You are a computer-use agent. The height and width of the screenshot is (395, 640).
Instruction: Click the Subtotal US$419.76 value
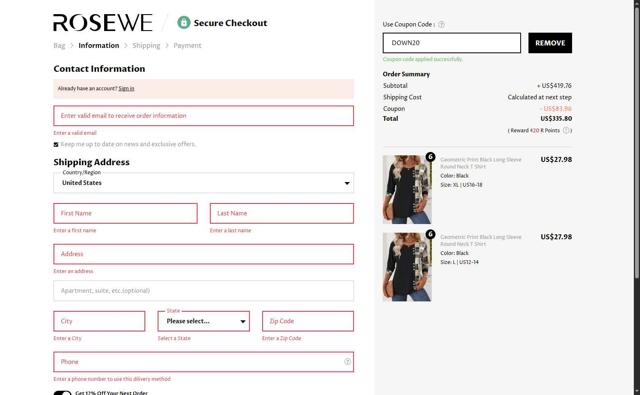point(554,86)
